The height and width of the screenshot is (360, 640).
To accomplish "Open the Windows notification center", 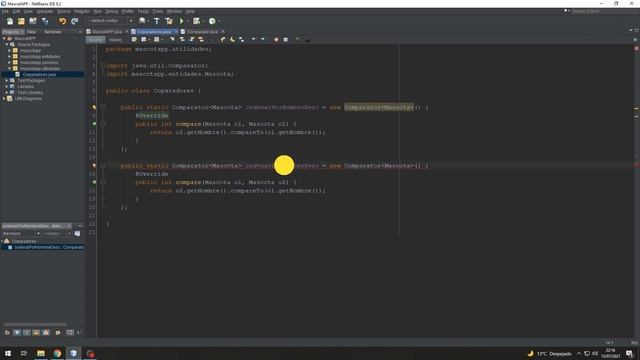I will pyautogui.click(x=629, y=353).
